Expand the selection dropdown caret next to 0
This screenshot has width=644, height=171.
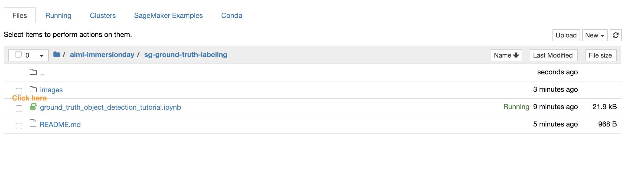[42, 55]
